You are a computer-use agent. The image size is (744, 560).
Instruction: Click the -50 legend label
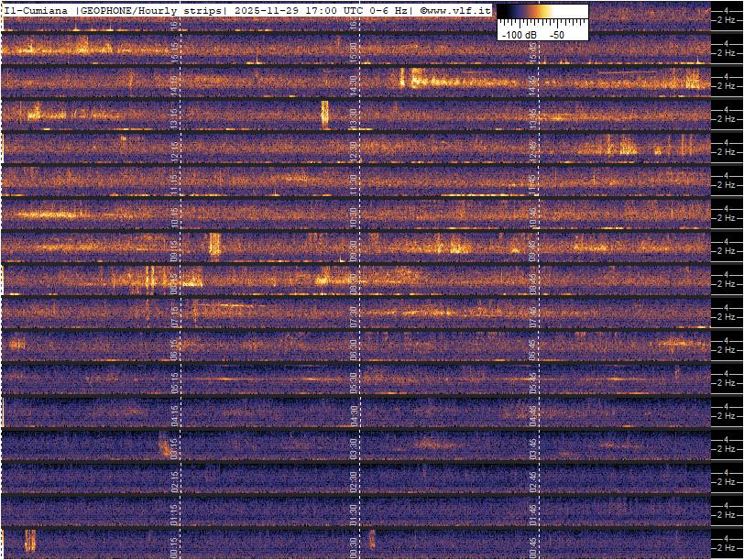coord(558,34)
